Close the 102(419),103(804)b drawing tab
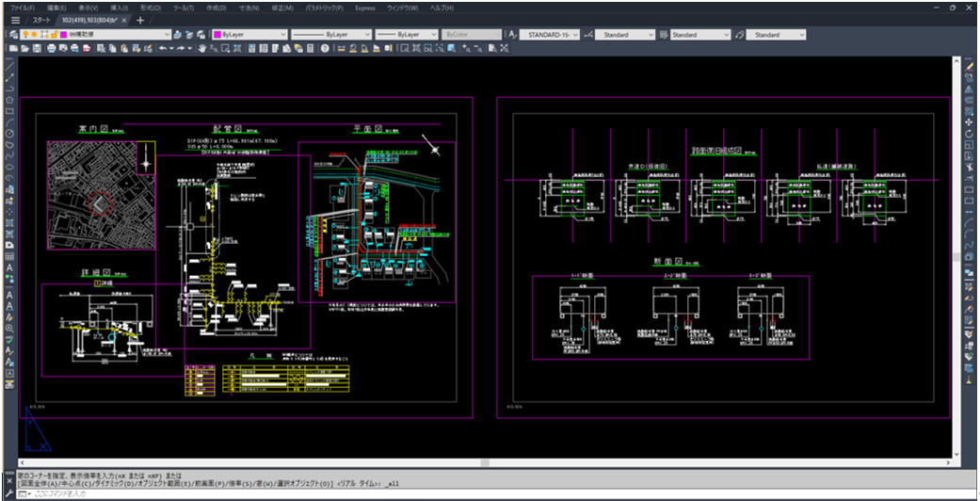Viewport: 980px width, 501px height. tap(124, 21)
